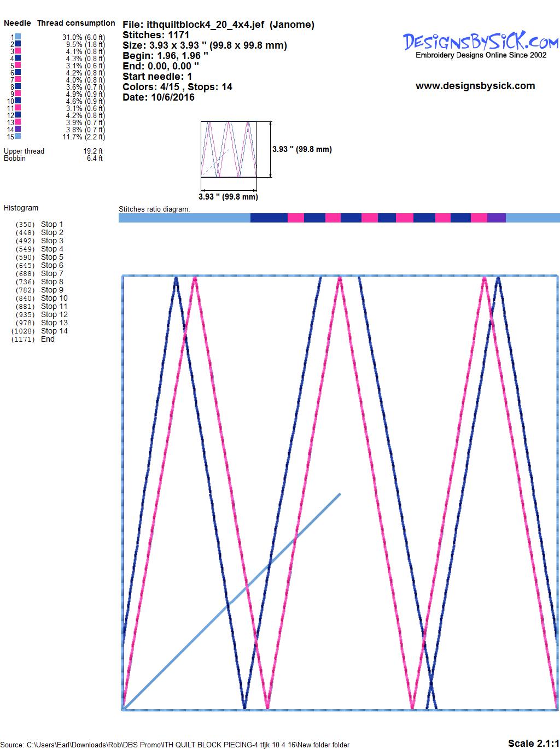Image resolution: width=560 pixels, height=749 pixels.
Task: Click the Needle column header
Action: pos(17,23)
